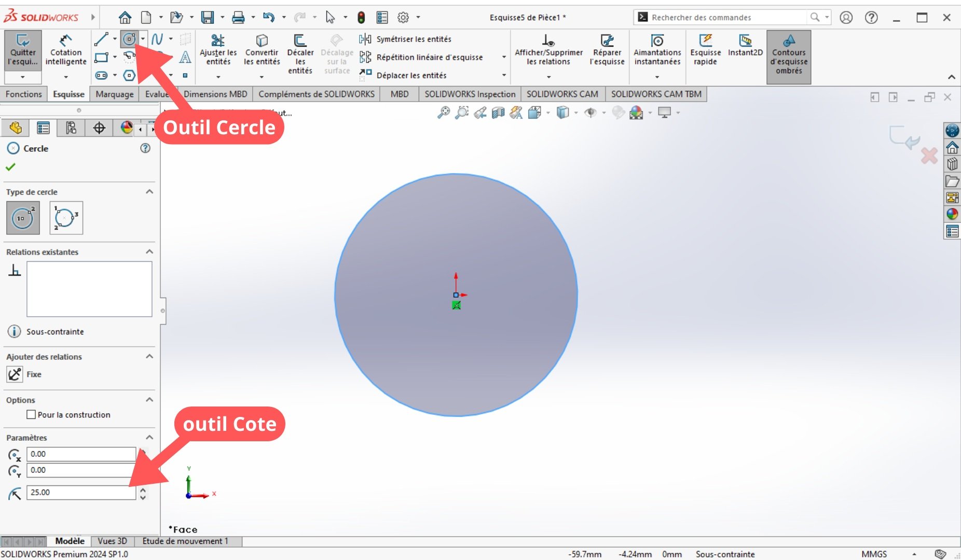The height and width of the screenshot is (560, 961).
Task: Click the Y center coordinate field
Action: point(81,470)
